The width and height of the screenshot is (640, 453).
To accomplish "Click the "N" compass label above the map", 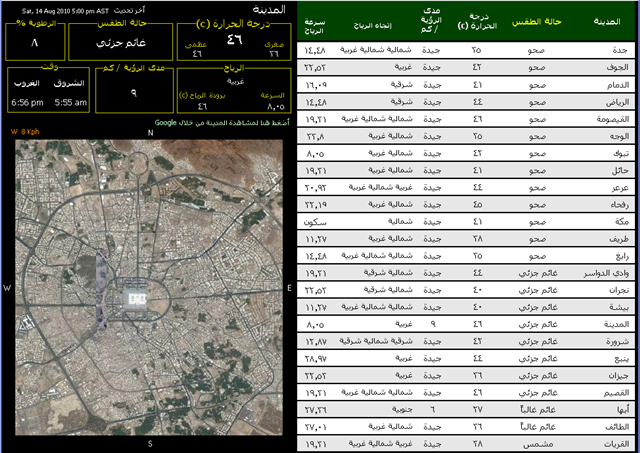I will tap(150, 133).
